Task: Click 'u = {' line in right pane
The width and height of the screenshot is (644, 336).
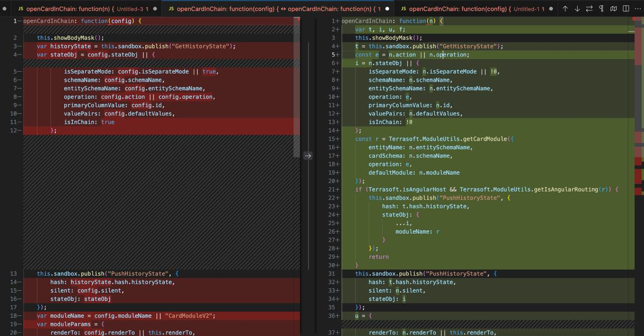Action: [x=363, y=316]
